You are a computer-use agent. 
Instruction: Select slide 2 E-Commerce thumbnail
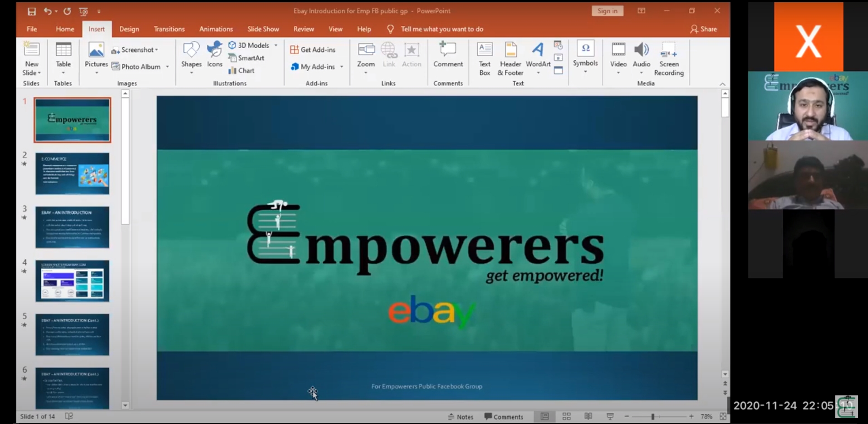[73, 173]
